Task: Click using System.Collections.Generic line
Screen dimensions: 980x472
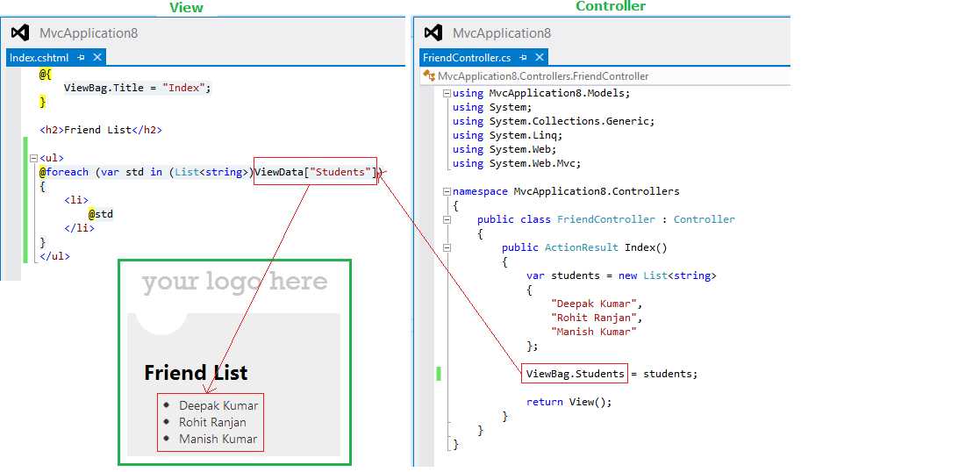Action: tap(554, 121)
